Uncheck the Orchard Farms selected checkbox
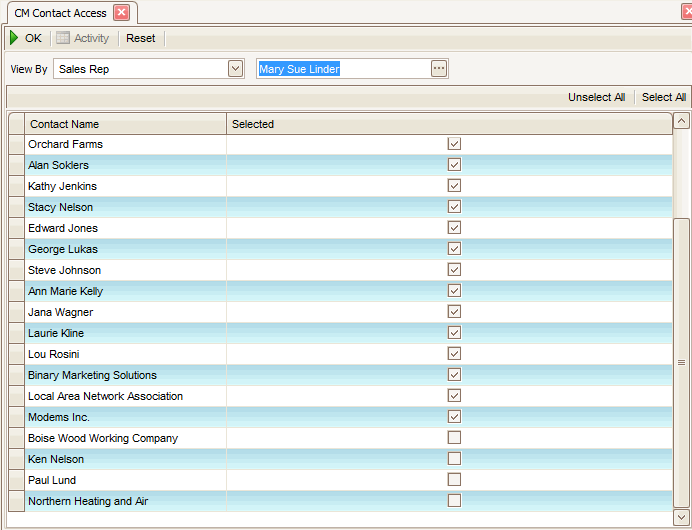Viewport: 692px width, 530px height. (454, 144)
